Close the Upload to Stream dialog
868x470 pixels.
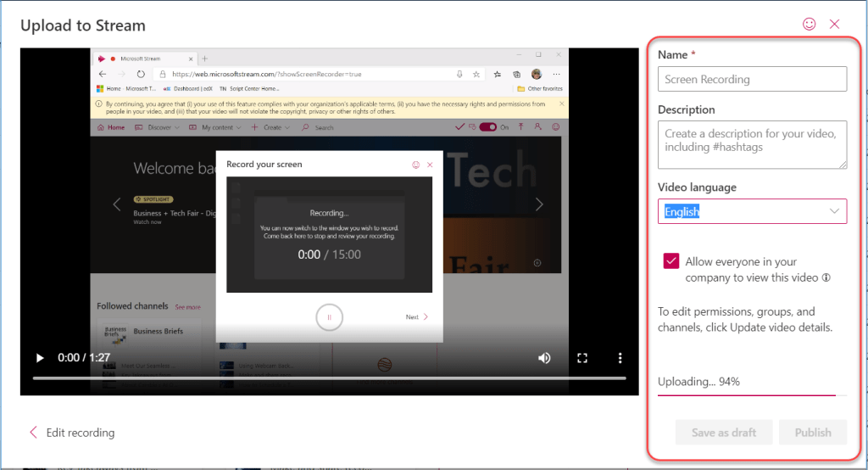pyautogui.click(x=834, y=24)
